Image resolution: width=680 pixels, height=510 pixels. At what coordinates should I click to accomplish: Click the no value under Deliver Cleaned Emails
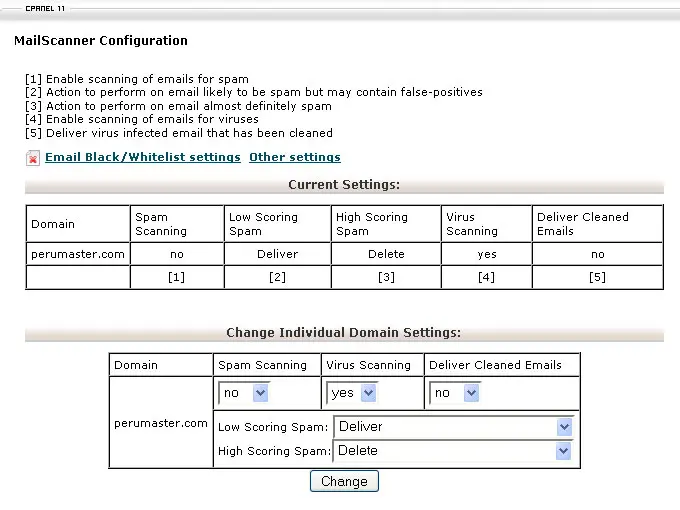[598, 255]
